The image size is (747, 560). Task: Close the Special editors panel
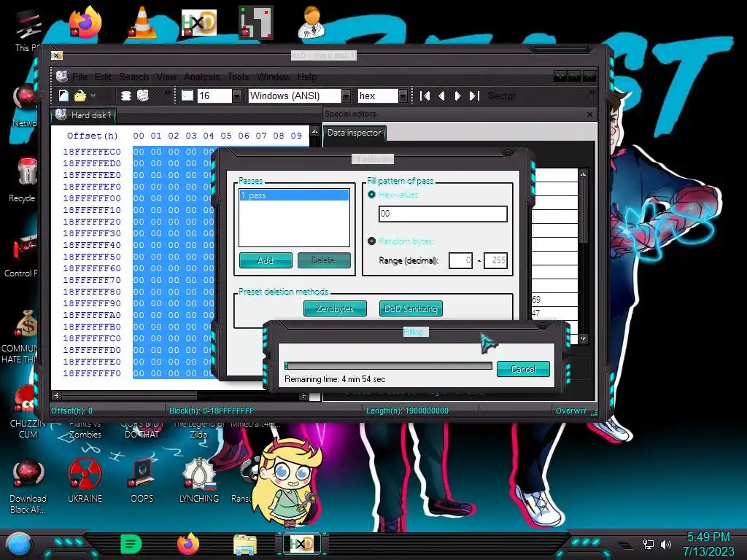(x=589, y=114)
